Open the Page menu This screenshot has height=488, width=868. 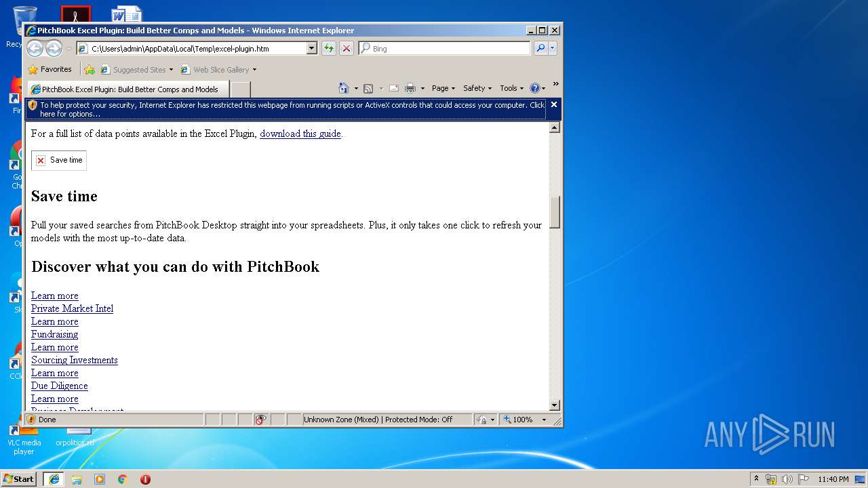(443, 88)
